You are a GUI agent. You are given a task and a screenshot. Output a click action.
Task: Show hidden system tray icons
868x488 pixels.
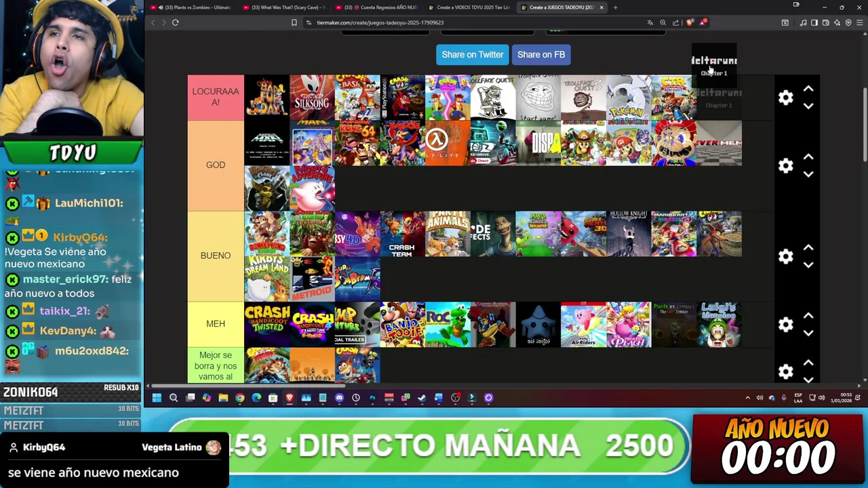tap(747, 398)
